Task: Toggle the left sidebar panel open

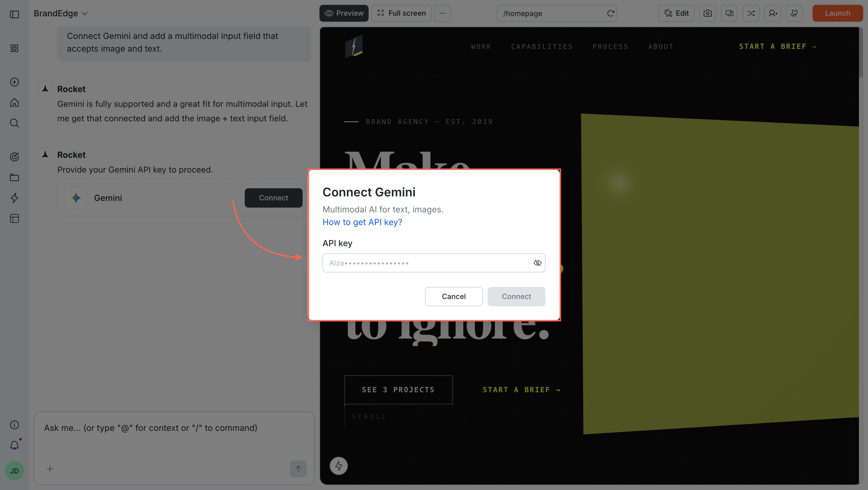Action: [x=14, y=14]
